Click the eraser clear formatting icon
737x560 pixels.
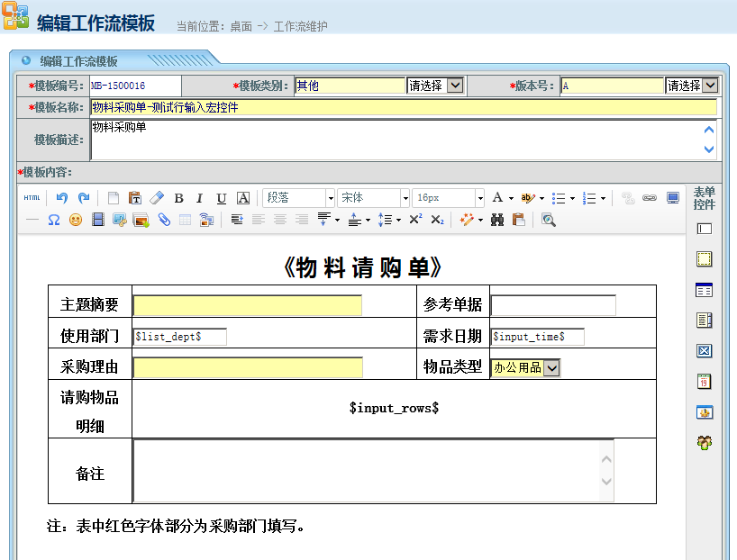[157, 198]
